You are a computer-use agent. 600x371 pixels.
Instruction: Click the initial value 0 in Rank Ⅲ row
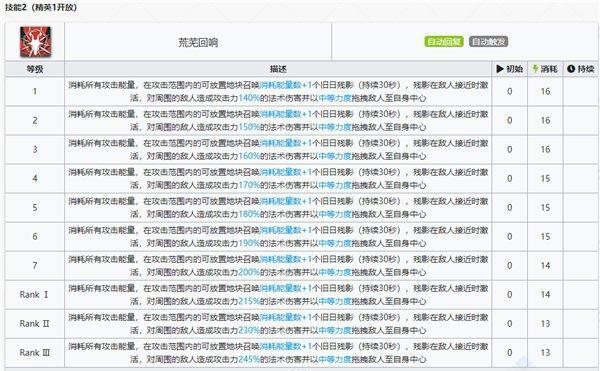509,353
